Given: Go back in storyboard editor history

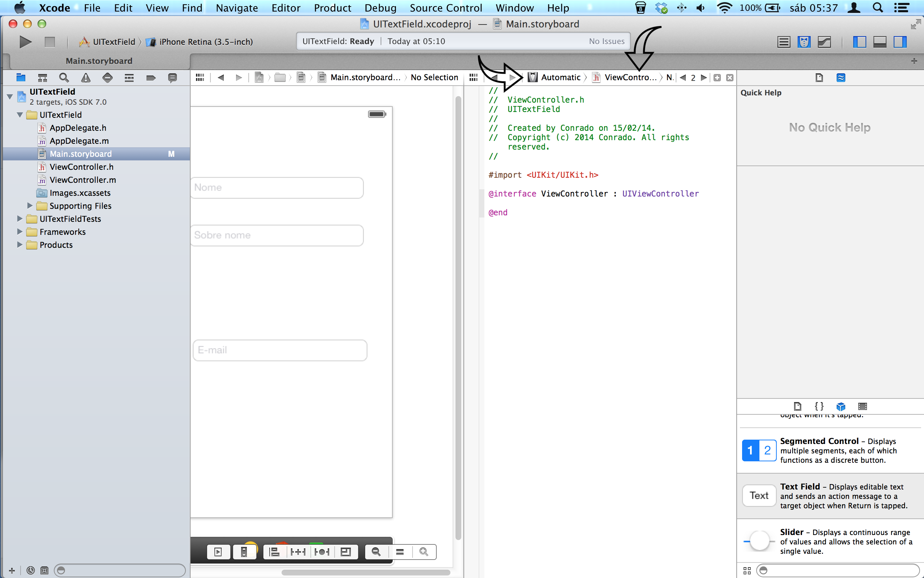Looking at the screenshot, I should coord(221,78).
